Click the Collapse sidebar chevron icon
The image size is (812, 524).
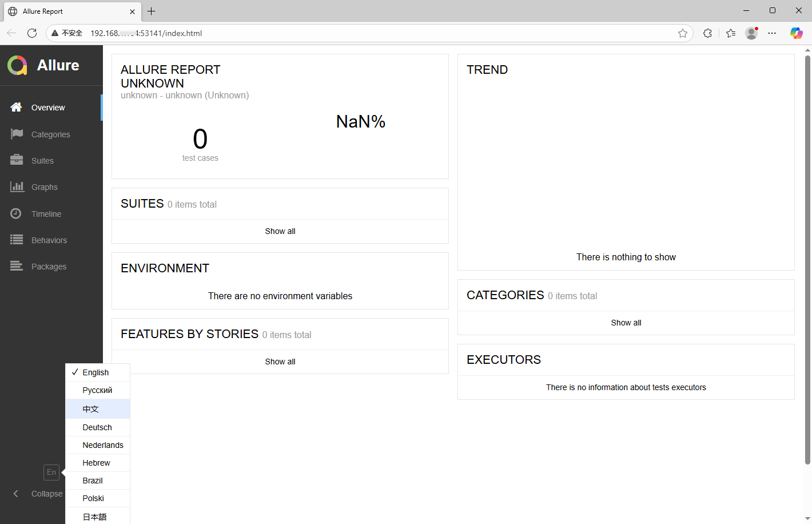[16, 494]
